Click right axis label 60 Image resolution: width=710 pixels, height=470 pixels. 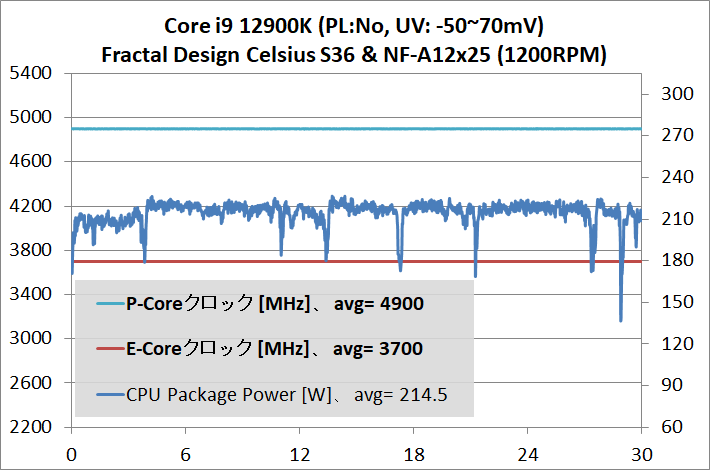[x=672, y=427]
